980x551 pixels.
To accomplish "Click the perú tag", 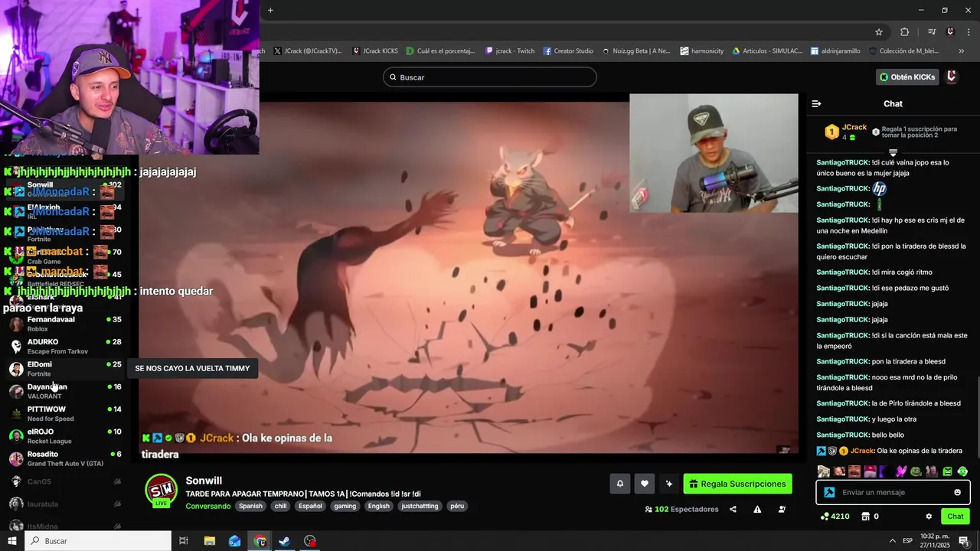I will [457, 506].
